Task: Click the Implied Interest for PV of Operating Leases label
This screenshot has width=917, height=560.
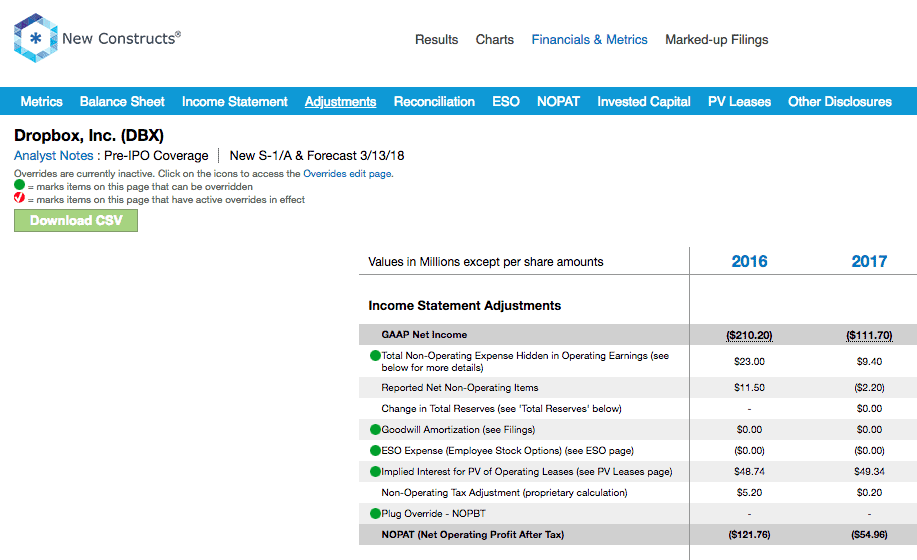Action: point(527,472)
